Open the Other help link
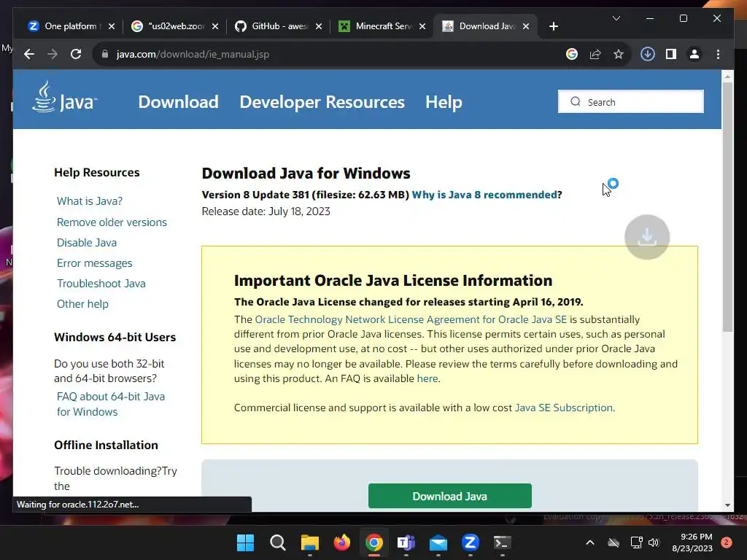 point(82,304)
